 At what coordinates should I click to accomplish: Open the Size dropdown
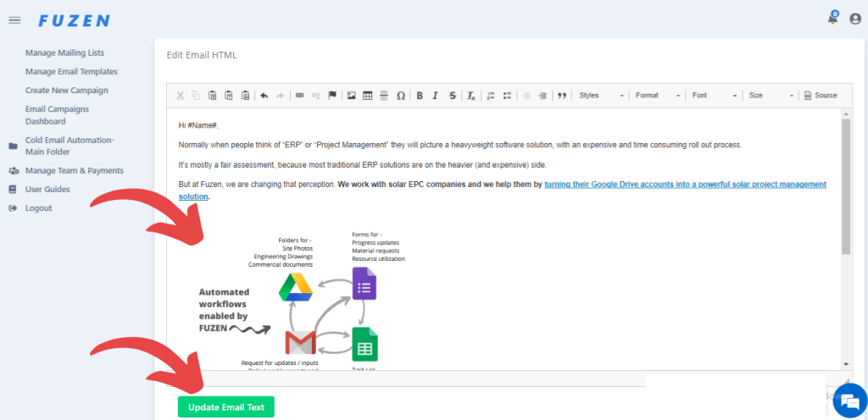(771, 96)
